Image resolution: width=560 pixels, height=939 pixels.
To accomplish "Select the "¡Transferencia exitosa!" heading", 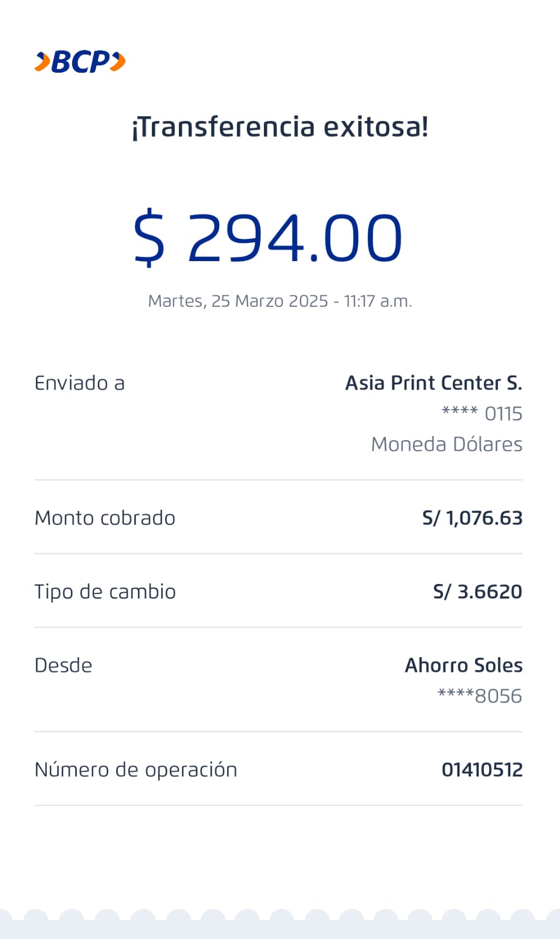I will (280, 127).
